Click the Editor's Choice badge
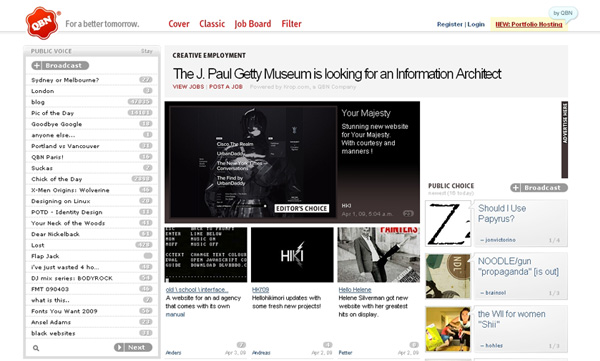Image resolution: width=600 pixels, height=361 pixels. click(302, 208)
